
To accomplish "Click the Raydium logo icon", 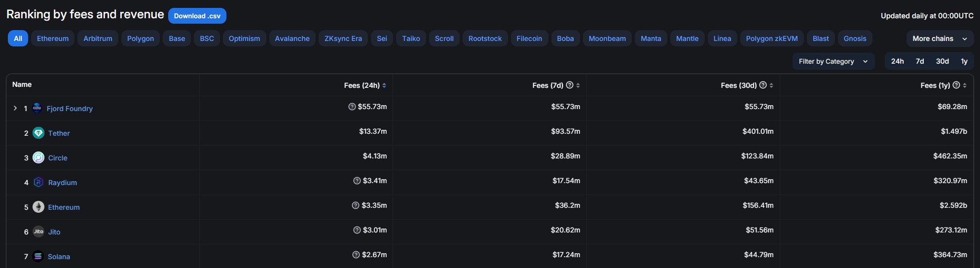I will (x=38, y=182).
